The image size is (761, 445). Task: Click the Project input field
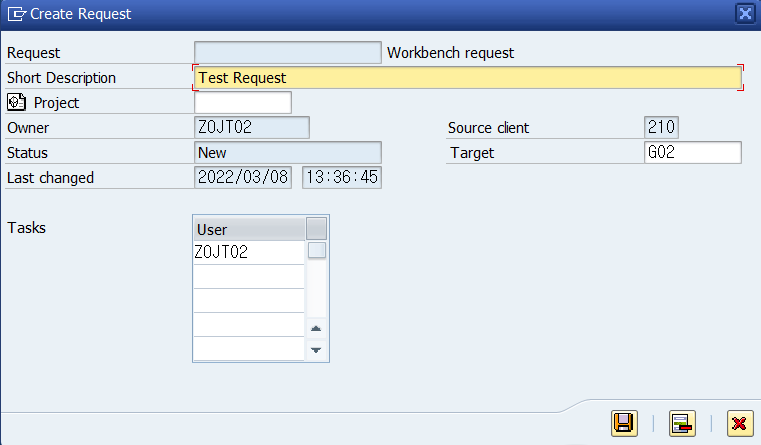pos(243,102)
